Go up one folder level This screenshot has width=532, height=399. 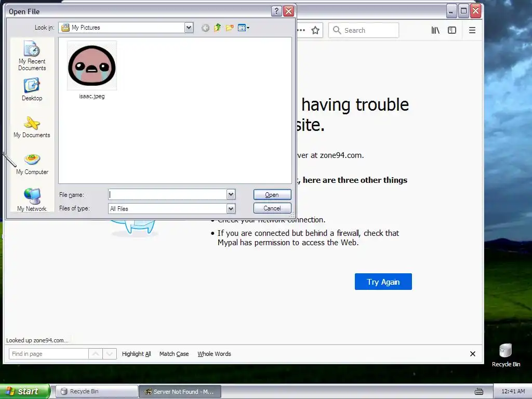[x=218, y=28]
